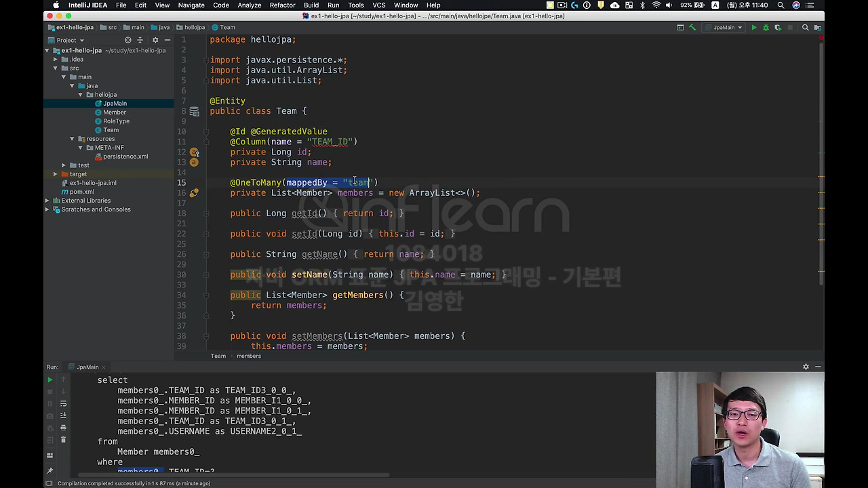Click the status bar icon in the bottom-left window corner
Screen dimensions: 868x488
(49, 483)
